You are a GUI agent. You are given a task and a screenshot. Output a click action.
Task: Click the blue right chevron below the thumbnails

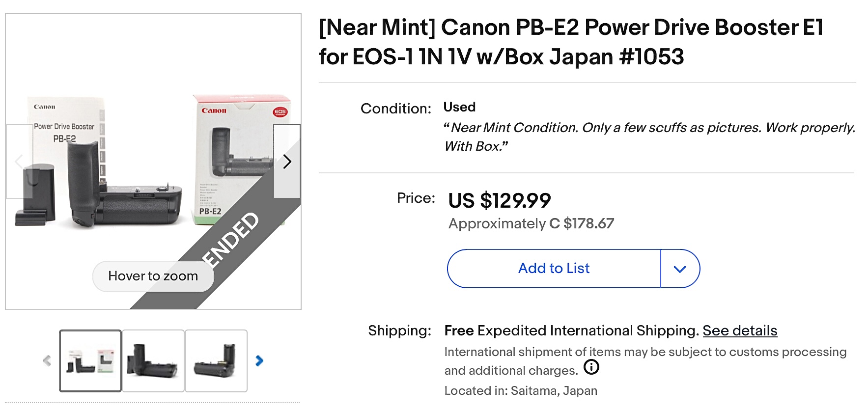258,360
